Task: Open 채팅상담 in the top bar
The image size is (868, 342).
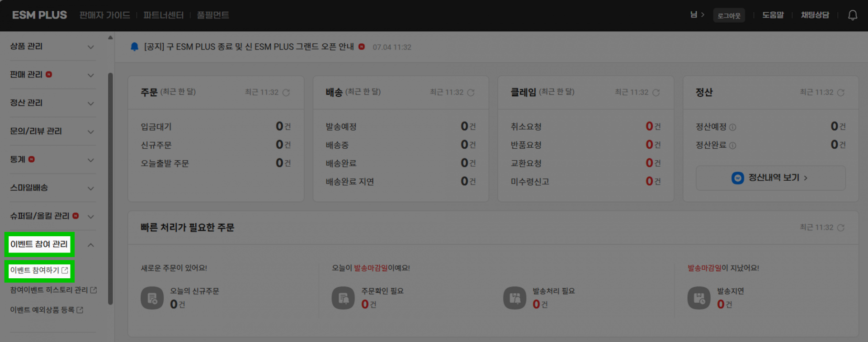Action: coord(815,15)
